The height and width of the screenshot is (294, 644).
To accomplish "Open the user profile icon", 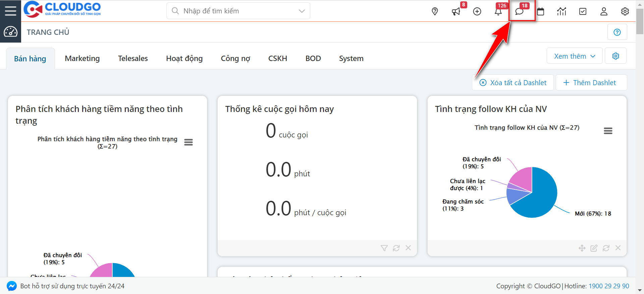I will pos(604,12).
